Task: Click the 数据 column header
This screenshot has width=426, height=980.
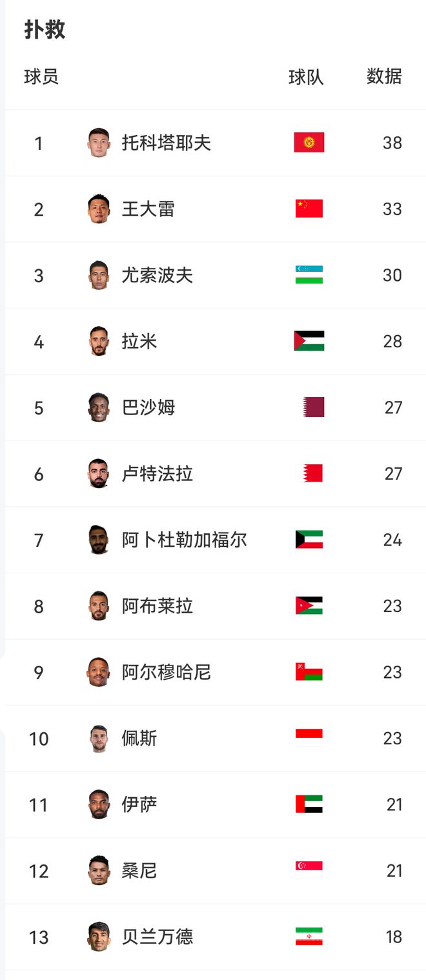Action: pyautogui.click(x=384, y=76)
